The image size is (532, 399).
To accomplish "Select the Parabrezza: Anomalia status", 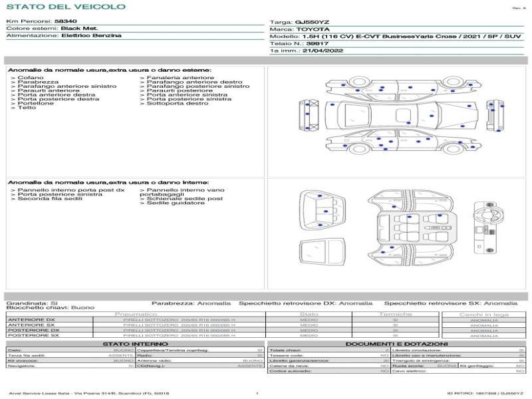I will coord(191,303).
